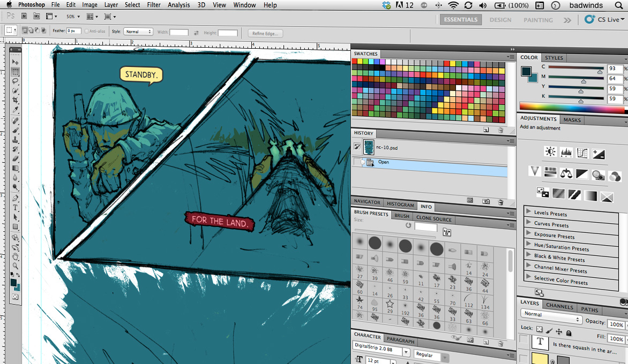Select the Lasso tool
This screenshot has height=364, width=628.
15,81
